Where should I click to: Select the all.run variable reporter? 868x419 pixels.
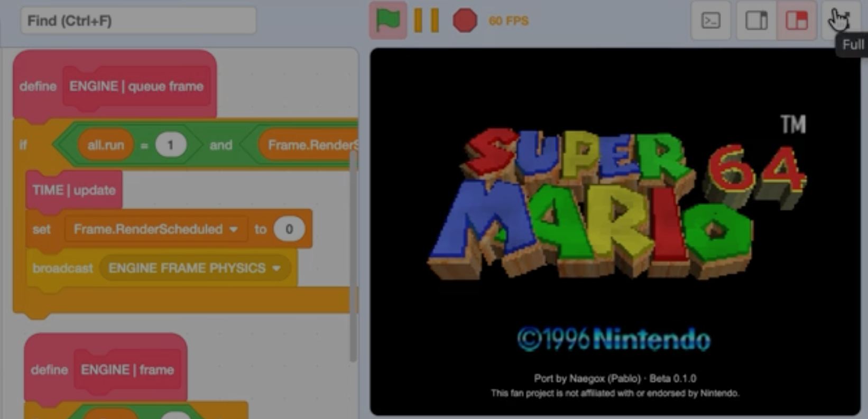pos(106,145)
